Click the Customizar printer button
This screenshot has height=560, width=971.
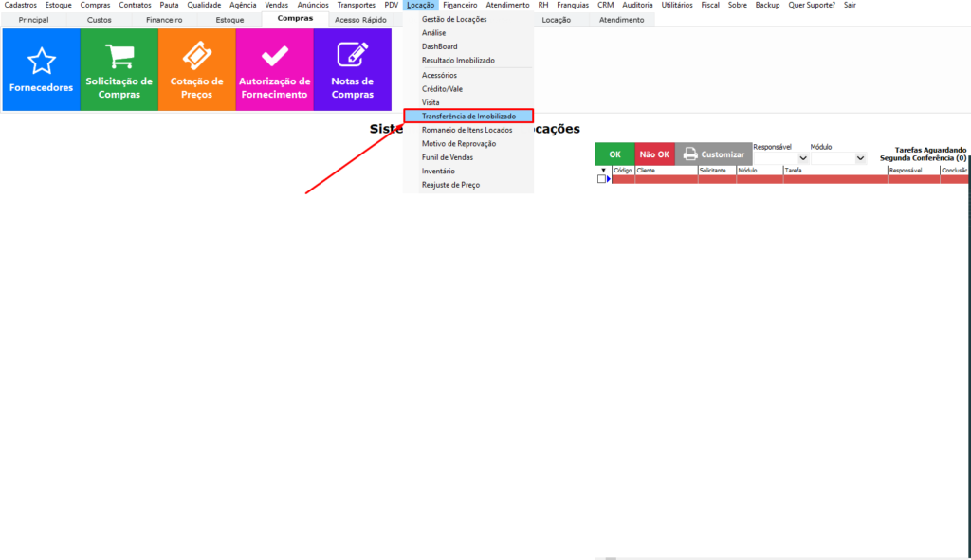713,154
